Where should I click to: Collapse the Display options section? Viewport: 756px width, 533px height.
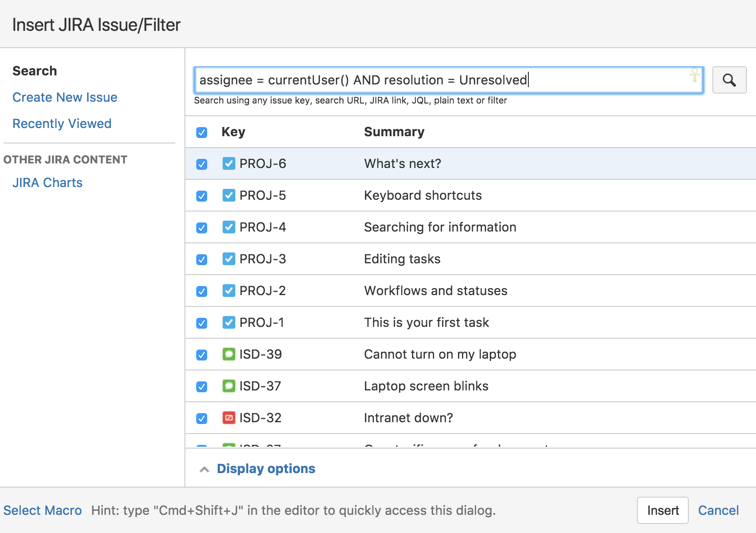coord(266,468)
